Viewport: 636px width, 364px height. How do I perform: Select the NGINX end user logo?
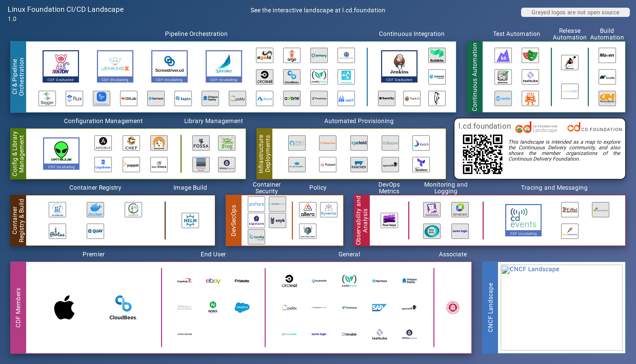click(213, 307)
